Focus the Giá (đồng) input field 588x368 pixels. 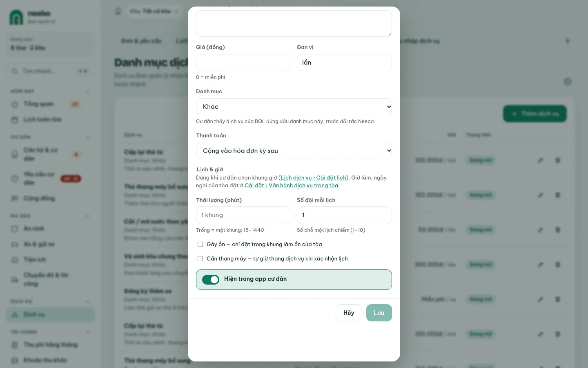243,63
